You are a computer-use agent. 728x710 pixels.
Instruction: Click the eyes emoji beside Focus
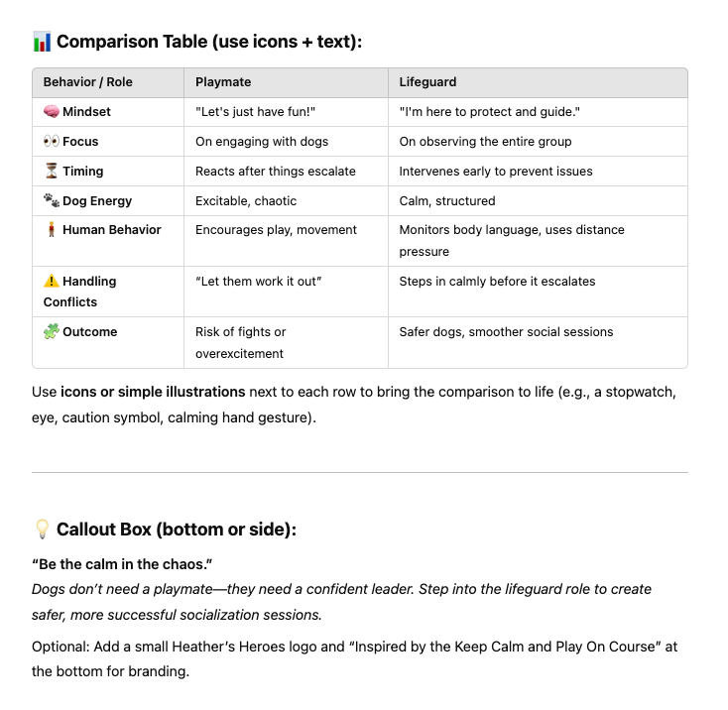coord(52,142)
